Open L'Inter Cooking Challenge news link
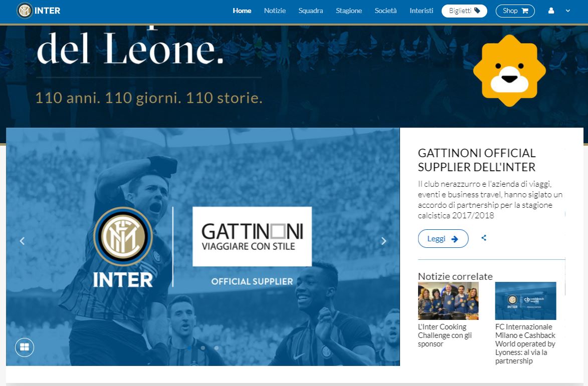The width and height of the screenshot is (588, 386). [x=445, y=335]
